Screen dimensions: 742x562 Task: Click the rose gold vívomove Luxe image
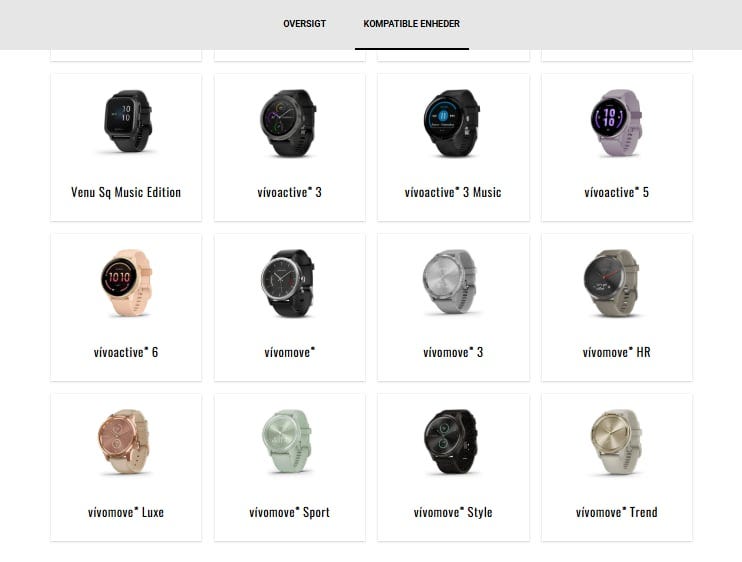point(126,442)
